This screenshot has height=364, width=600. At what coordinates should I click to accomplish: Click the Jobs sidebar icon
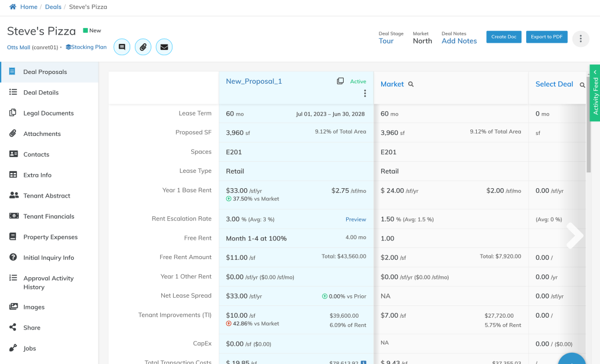[x=13, y=348]
